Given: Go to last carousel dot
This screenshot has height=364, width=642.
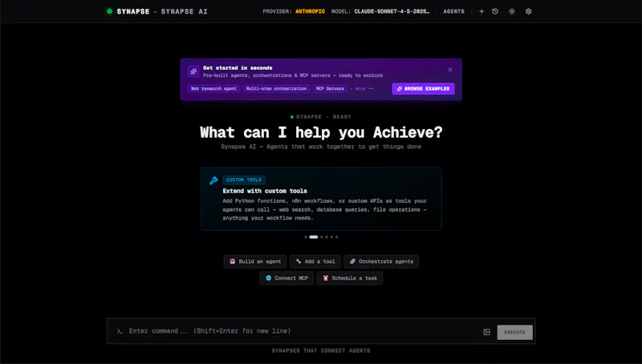Looking at the screenshot, I should tap(336, 237).
